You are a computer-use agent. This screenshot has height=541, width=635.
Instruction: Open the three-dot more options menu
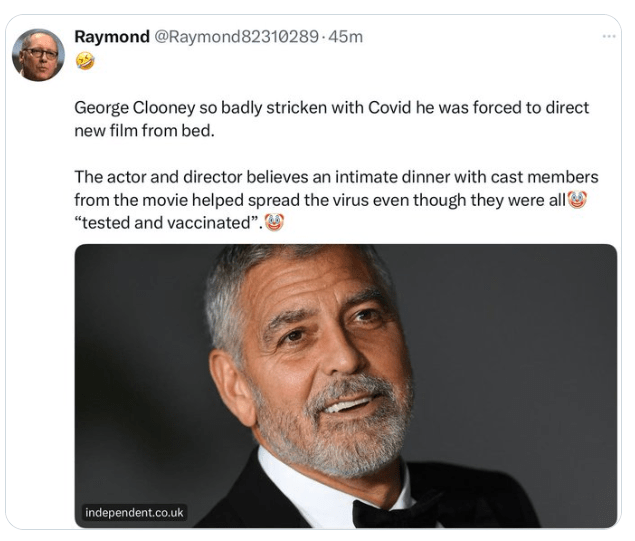(609, 36)
